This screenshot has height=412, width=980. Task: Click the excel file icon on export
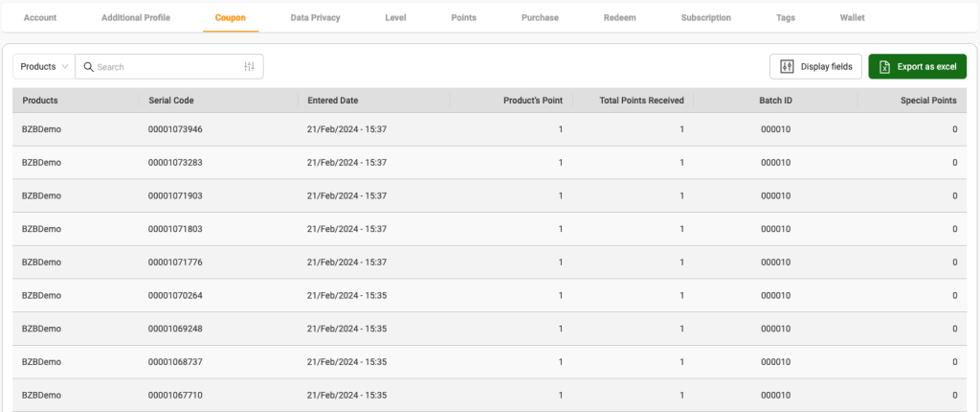pos(885,67)
